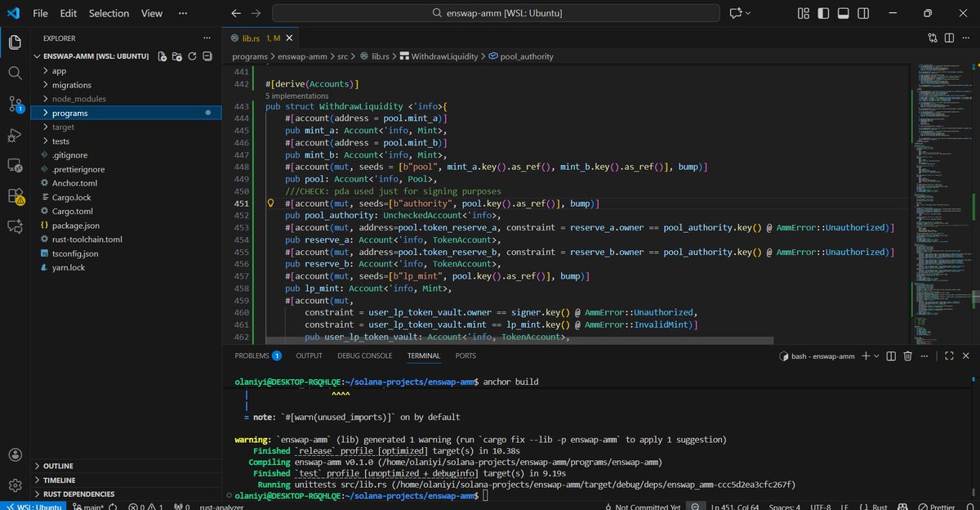Refresh the Explorer file tree

tap(192, 56)
